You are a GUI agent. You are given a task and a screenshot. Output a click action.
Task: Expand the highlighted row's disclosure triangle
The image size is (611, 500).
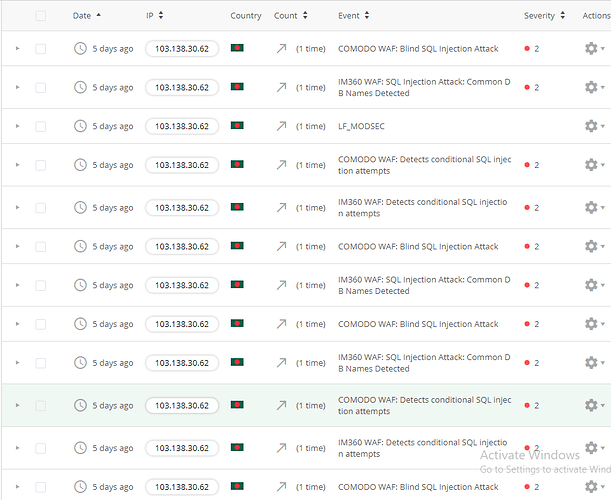pyautogui.click(x=17, y=405)
